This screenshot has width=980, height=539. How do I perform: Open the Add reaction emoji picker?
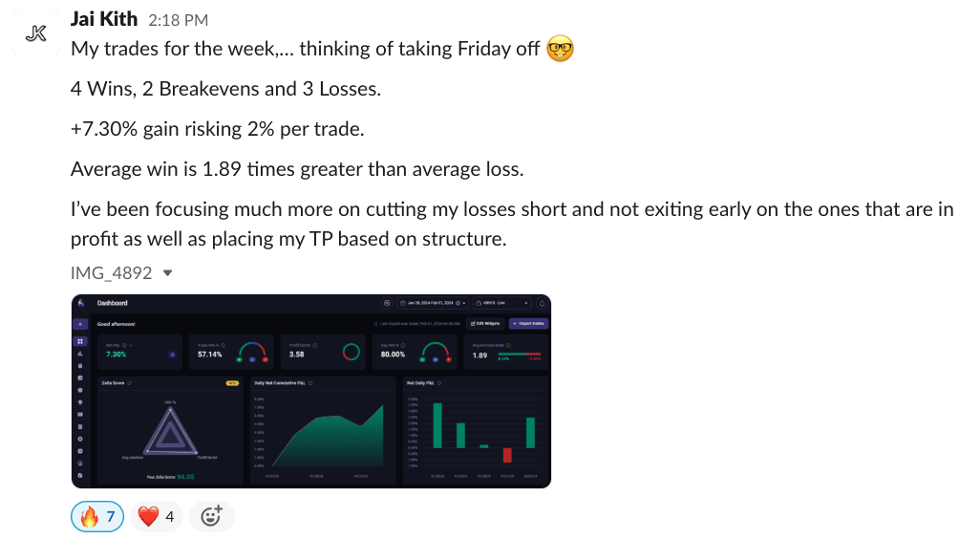(x=211, y=517)
